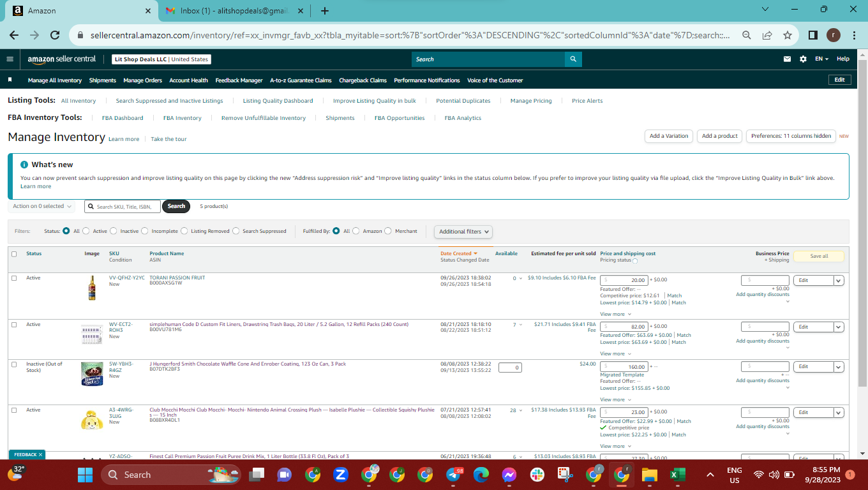The height and width of the screenshot is (490, 868).
Task: Click the Search SKU, Title, ISBN field
Action: (122, 206)
